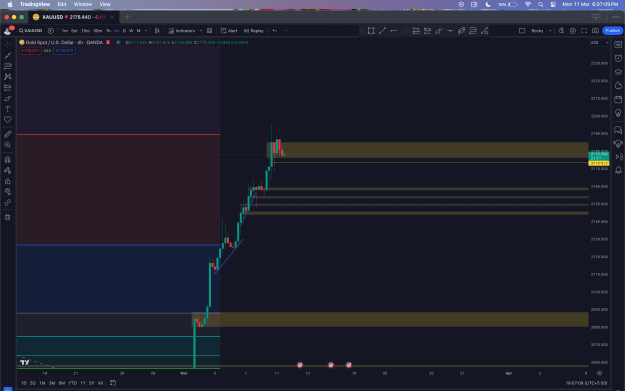Start bar Replay mode
625x391 pixels.
[254, 31]
